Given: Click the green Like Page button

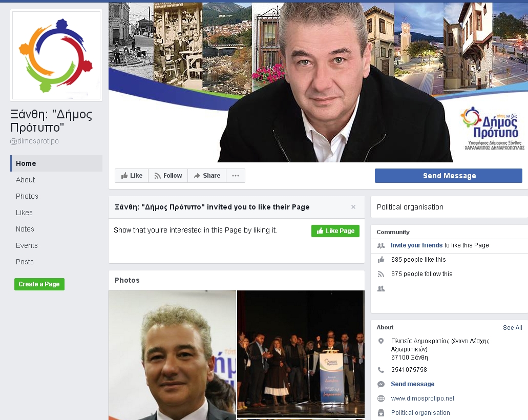Looking at the screenshot, I should tap(335, 230).
